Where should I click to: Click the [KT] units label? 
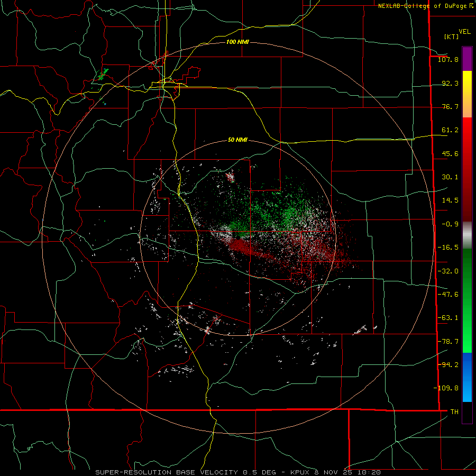point(451,36)
